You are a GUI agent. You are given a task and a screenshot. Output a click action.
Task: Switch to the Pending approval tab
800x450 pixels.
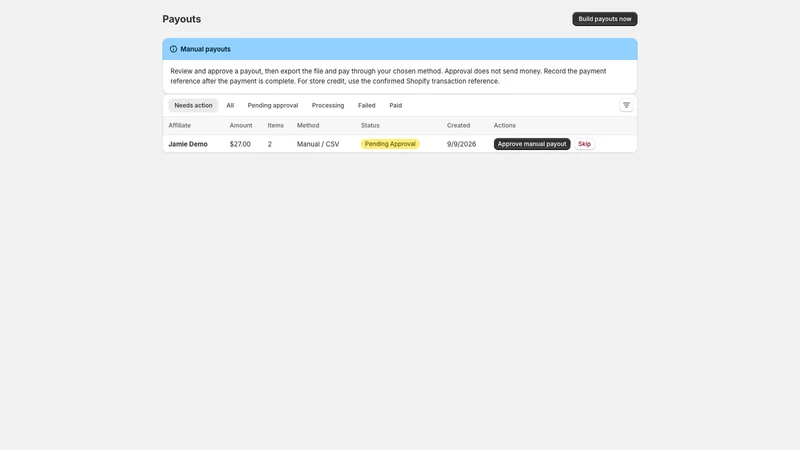[273, 105]
